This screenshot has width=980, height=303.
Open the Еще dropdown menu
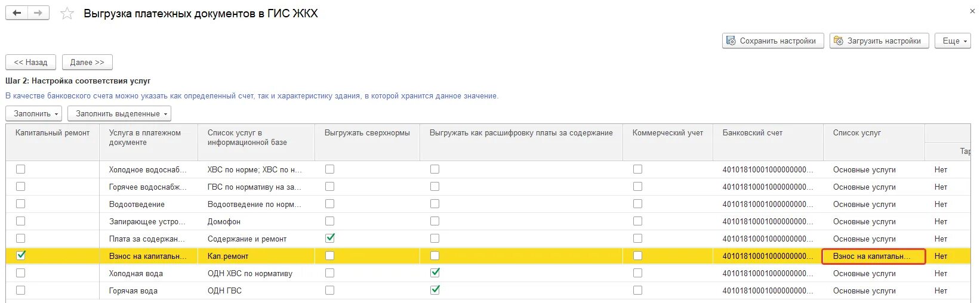953,41
